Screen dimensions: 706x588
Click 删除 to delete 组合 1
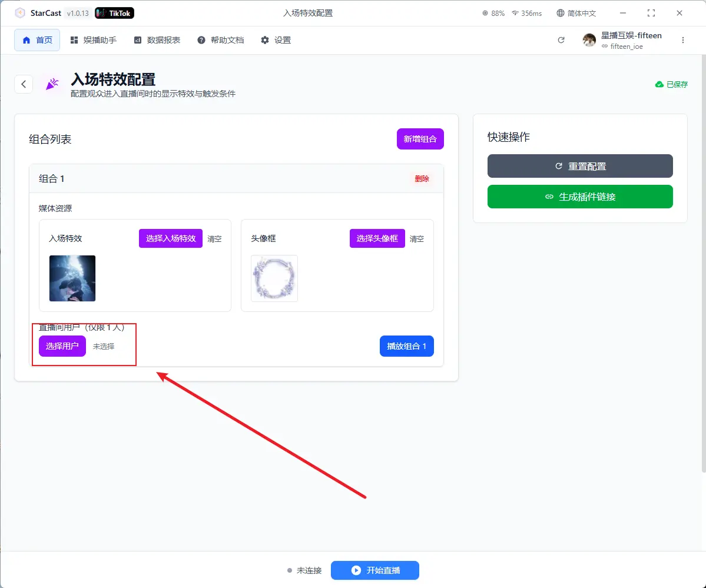coord(422,179)
